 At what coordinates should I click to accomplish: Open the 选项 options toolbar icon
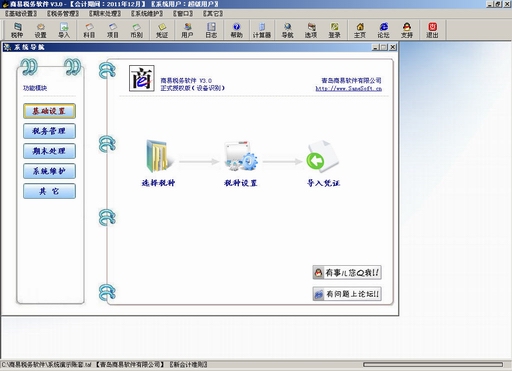tap(311, 30)
